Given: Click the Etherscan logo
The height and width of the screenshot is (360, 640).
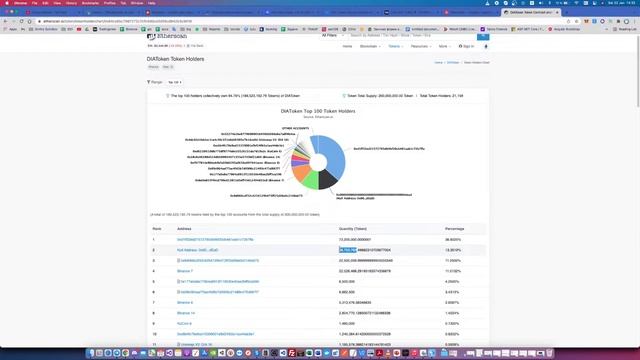Looking at the screenshot, I should point(167,36).
